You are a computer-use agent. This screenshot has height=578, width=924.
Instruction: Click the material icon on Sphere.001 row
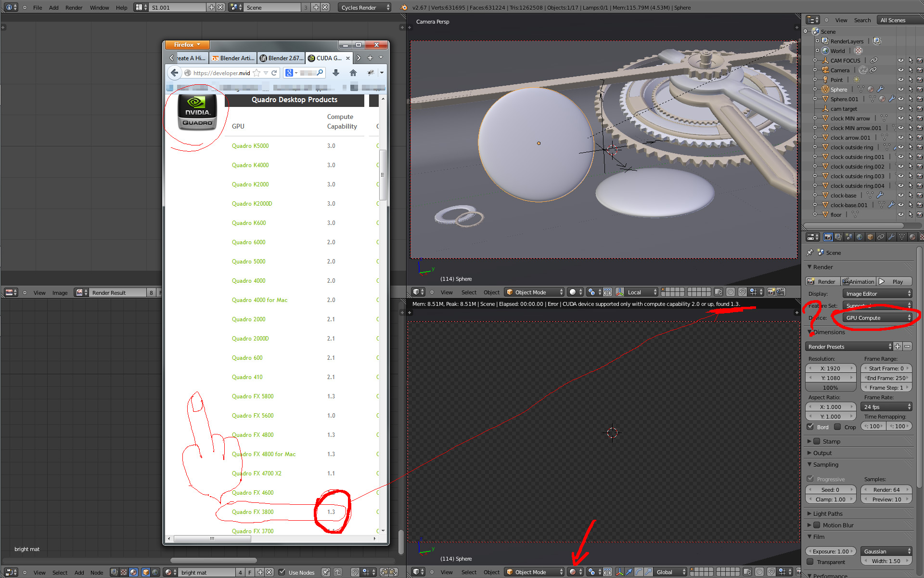(882, 99)
